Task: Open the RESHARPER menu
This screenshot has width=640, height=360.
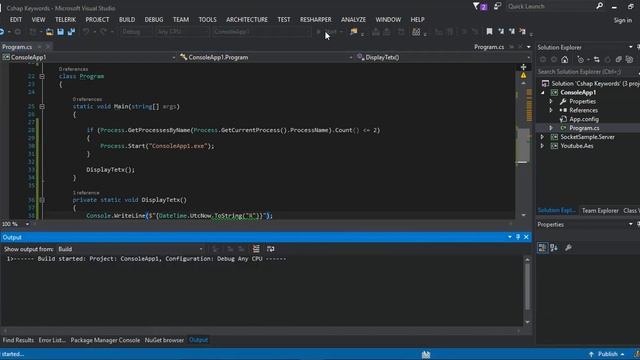Action: pos(316,20)
